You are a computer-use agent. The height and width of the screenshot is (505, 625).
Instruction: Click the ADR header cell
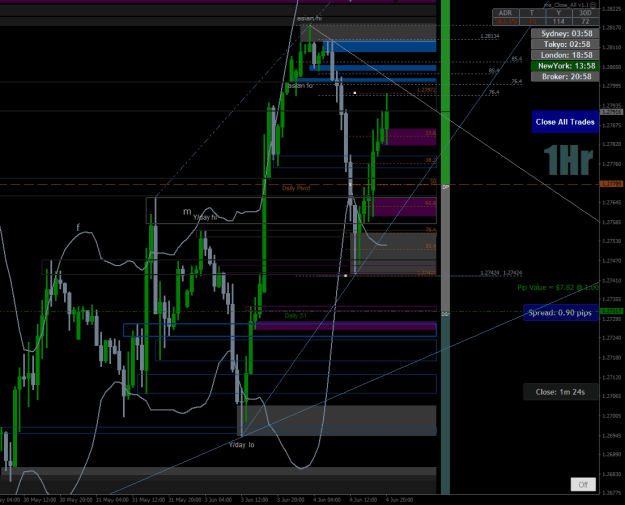505,13
